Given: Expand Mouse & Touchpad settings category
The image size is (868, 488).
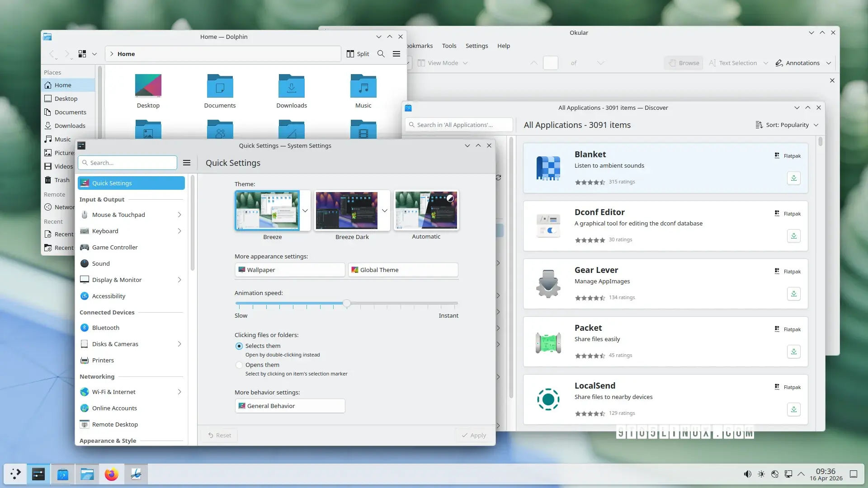Looking at the screenshot, I should coord(131,215).
